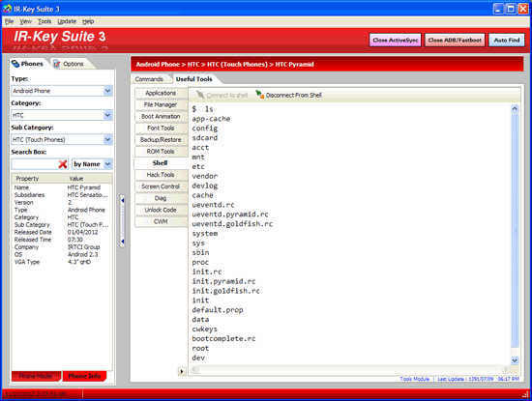Click horizontal scrollbar left arrow
This screenshot has width=532, height=401.
[x=194, y=369]
